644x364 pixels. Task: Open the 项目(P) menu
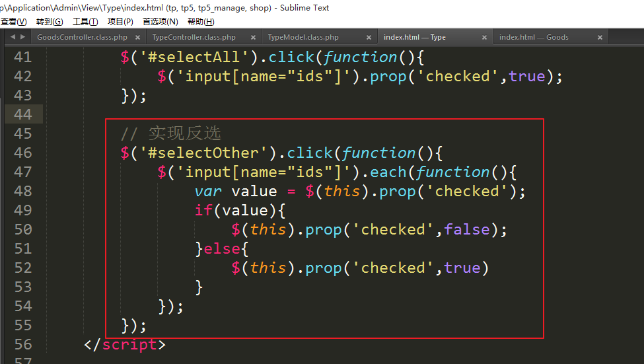[x=120, y=22]
